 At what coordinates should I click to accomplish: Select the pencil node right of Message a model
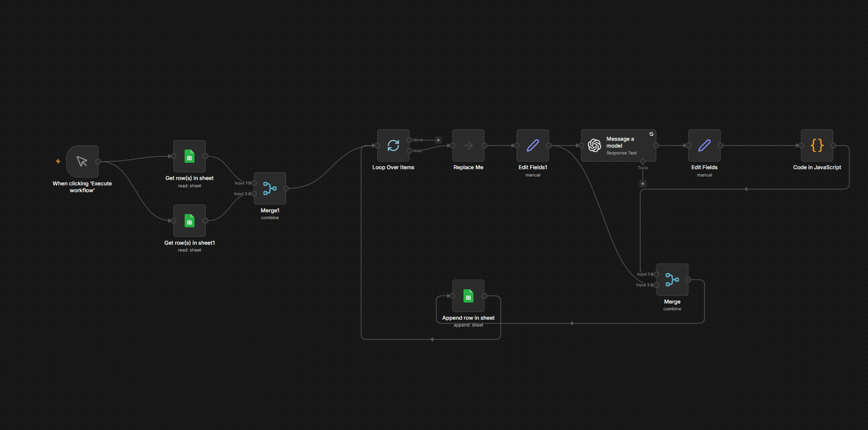click(x=704, y=146)
